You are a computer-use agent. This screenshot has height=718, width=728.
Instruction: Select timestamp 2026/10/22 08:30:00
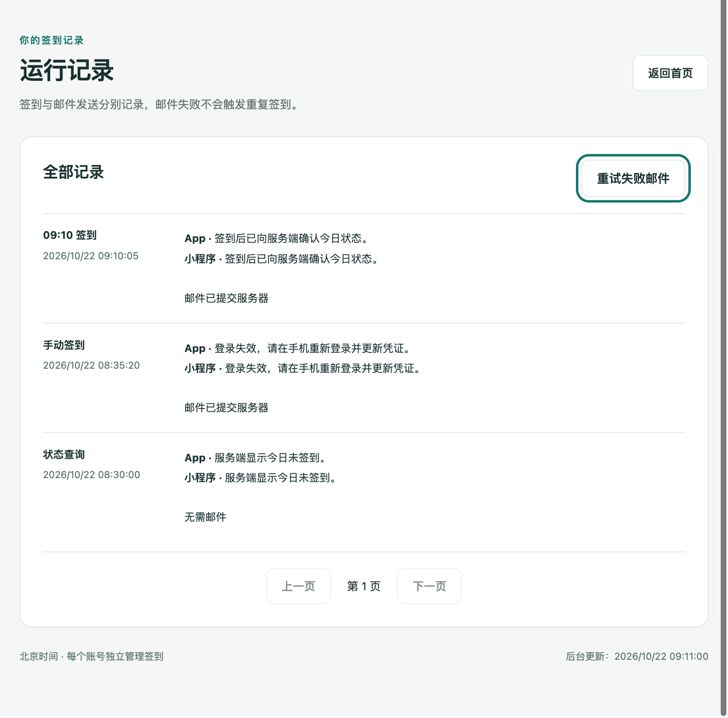point(92,475)
